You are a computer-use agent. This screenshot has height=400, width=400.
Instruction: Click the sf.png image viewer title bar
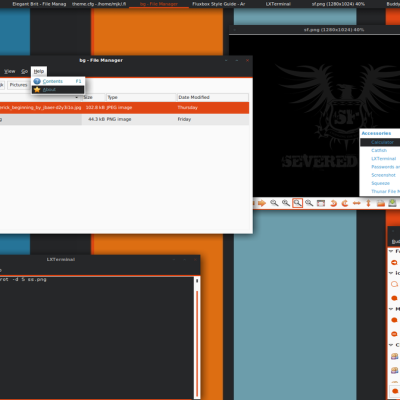click(314, 30)
